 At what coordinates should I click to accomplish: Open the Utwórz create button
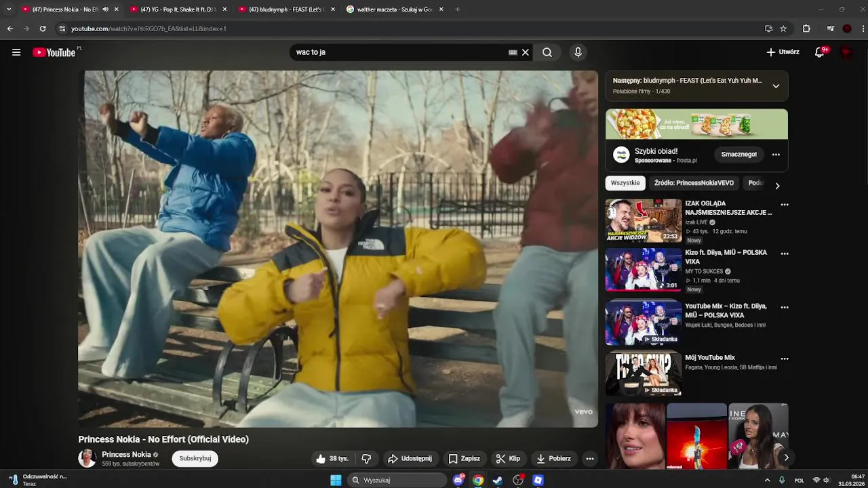783,52
